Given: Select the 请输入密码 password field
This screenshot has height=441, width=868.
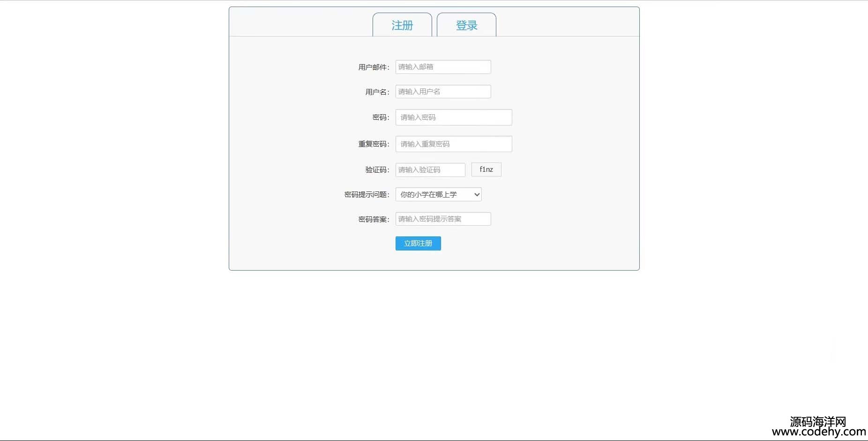Looking at the screenshot, I should (454, 118).
